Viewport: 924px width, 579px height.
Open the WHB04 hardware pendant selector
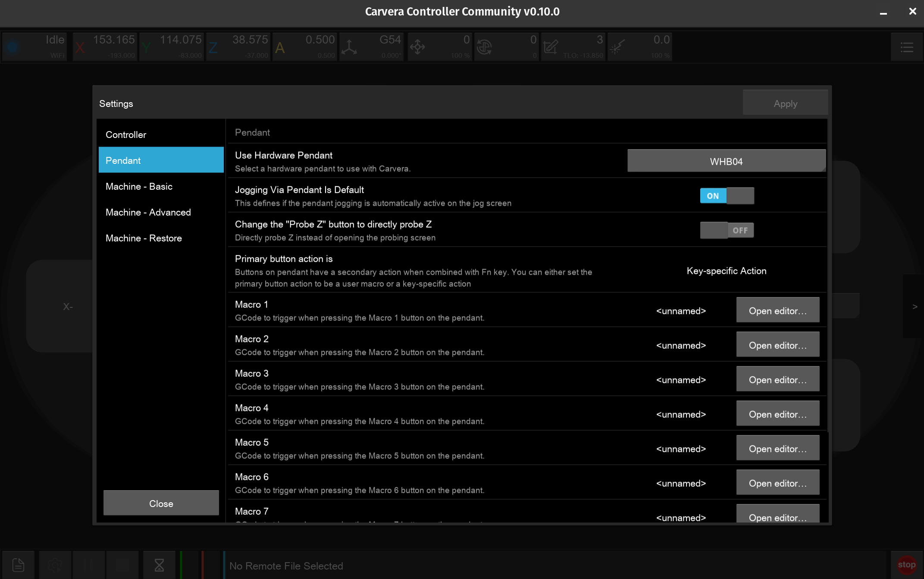pyautogui.click(x=726, y=161)
